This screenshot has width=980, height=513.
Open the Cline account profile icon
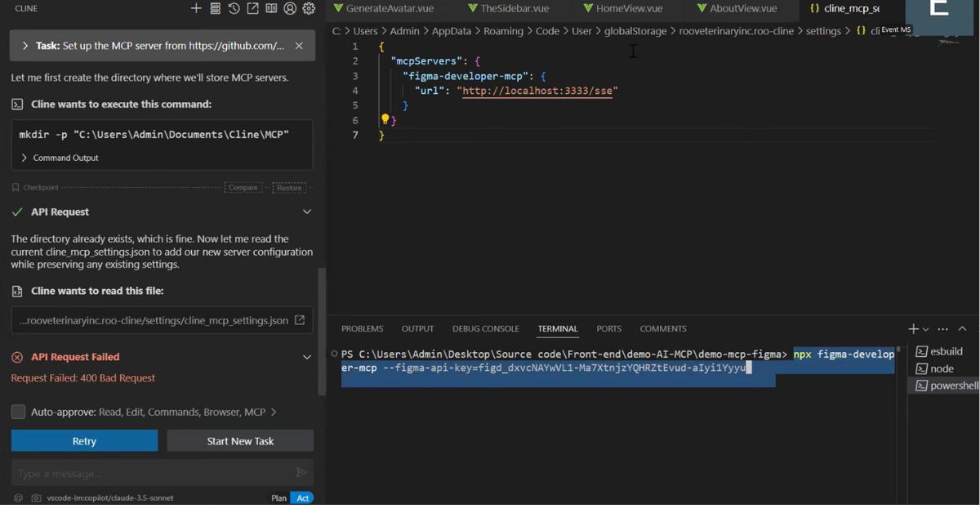[x=290, y=8]
